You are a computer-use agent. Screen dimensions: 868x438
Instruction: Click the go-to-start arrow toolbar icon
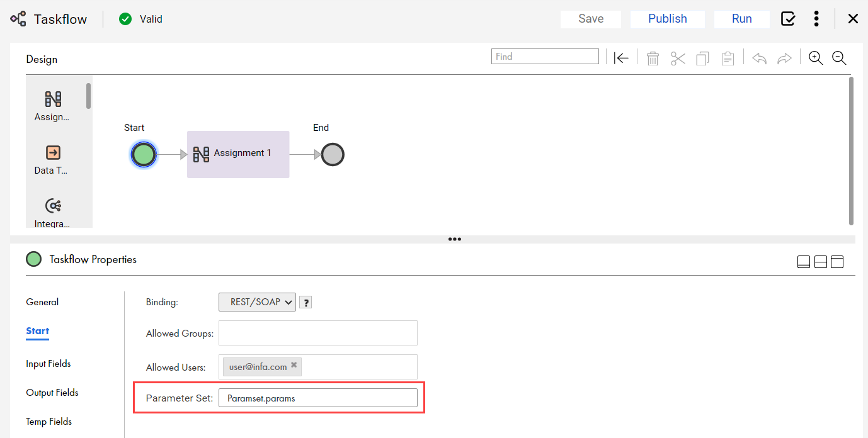(621, 59)
